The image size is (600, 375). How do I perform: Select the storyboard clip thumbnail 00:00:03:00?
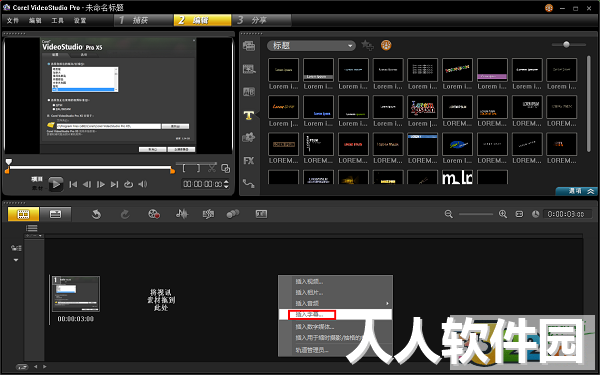coord(76,294)
